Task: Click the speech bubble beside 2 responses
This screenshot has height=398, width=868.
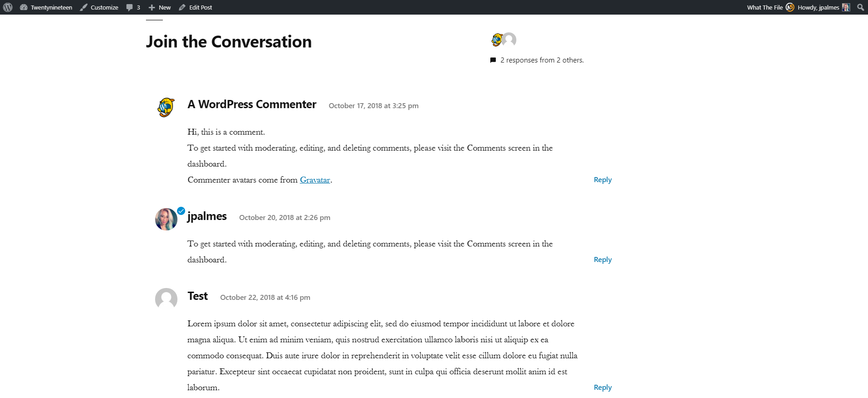Action: click(x=493, y=60)
